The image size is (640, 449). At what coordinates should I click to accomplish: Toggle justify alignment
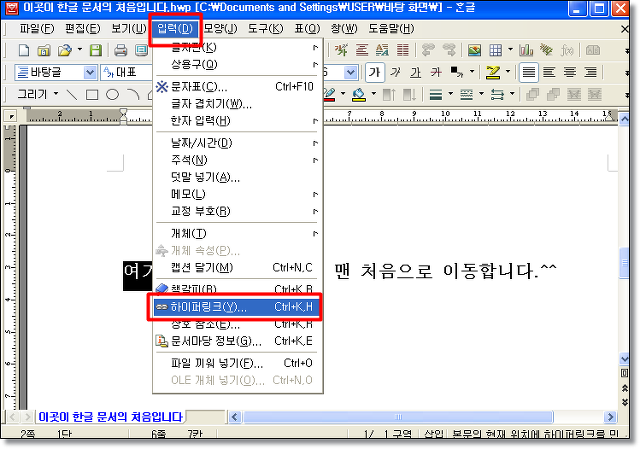[x=529, y=73]
